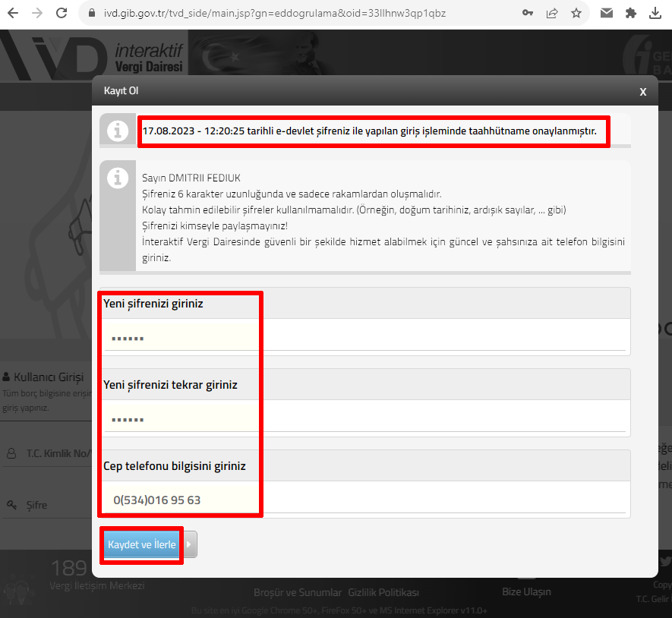Bookmark this page with the star icon
672x618 pixels.
click(576, 13)
